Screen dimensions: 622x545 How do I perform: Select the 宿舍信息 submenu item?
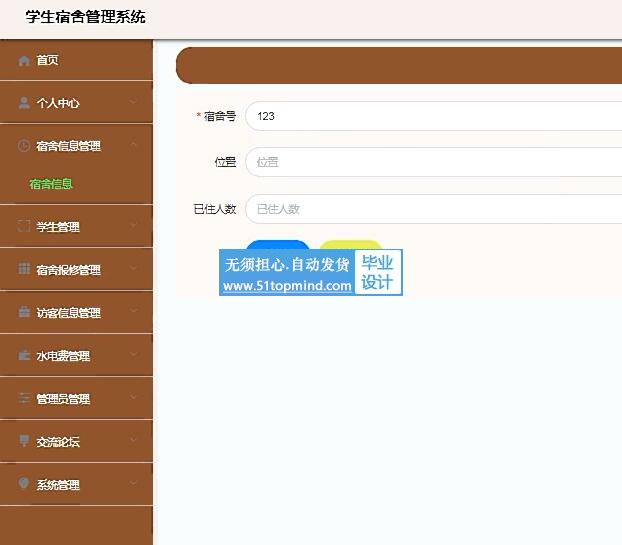[x=51, y=184]
